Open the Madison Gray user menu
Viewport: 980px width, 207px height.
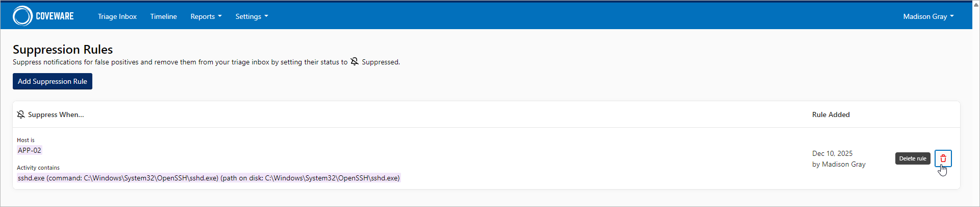pyautogui.click(x=928, y=16)
